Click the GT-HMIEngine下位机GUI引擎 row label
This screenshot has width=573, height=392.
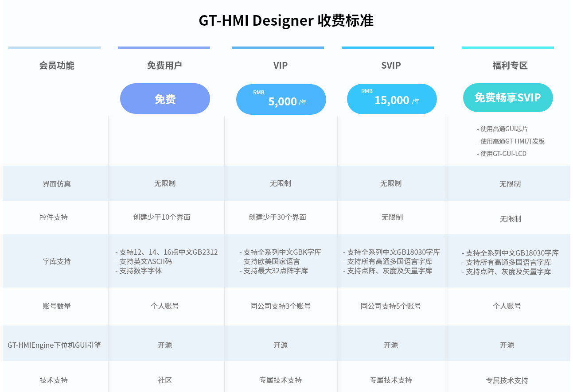pyautogui.click(x=55, y=345)
